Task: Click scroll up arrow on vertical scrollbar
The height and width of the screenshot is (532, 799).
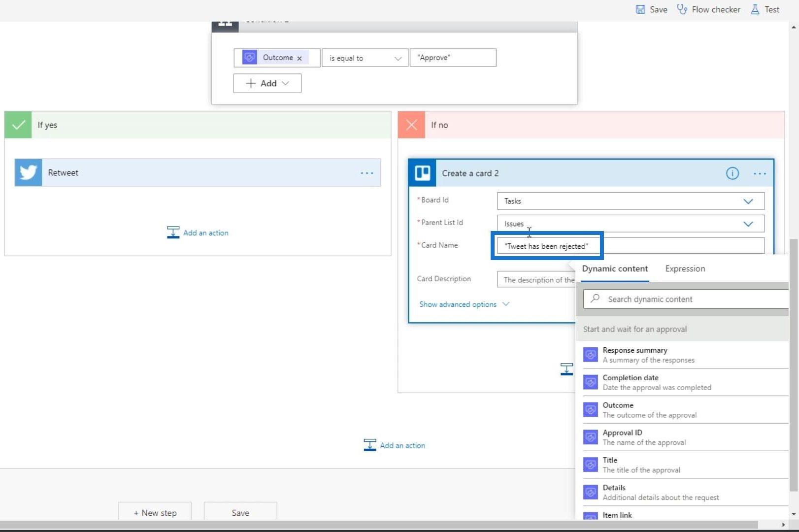Action: (794, 27)
